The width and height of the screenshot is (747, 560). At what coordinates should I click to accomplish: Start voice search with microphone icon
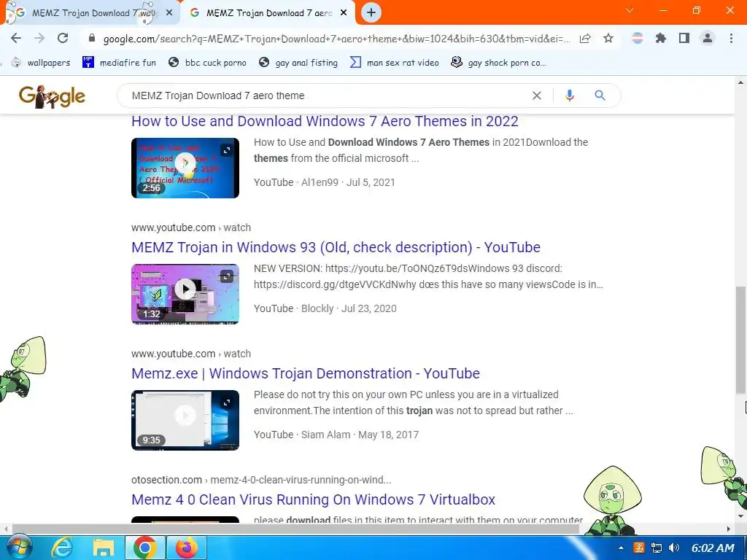[569, 96]
